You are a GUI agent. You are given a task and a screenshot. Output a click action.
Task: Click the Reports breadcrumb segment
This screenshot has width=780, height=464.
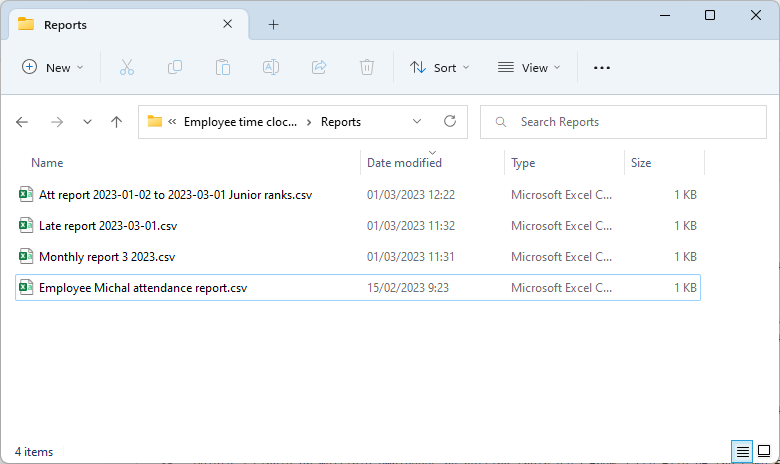pyautogui.click(x=341, y=122)
